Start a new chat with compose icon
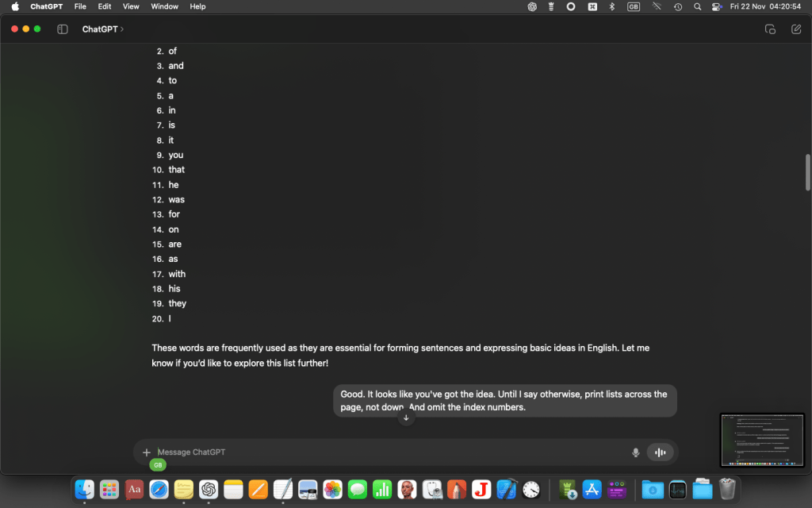This screenshot has height=508, width=812. click(796, 29)
